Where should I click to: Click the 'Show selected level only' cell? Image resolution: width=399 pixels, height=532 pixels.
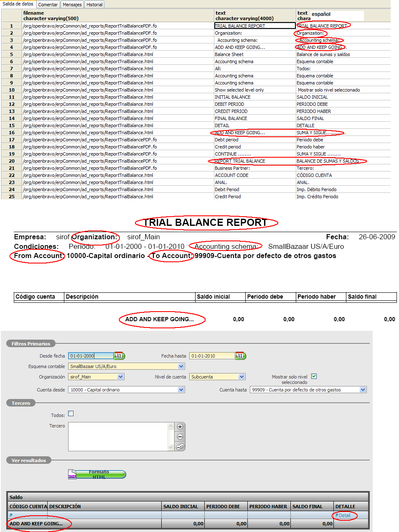tap(254, 90)
